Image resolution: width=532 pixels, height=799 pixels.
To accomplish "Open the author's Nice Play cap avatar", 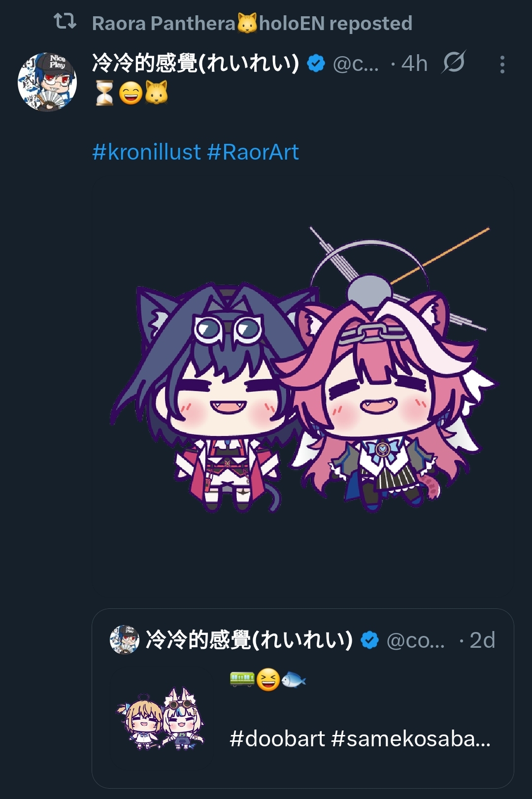I will (47, 82).
